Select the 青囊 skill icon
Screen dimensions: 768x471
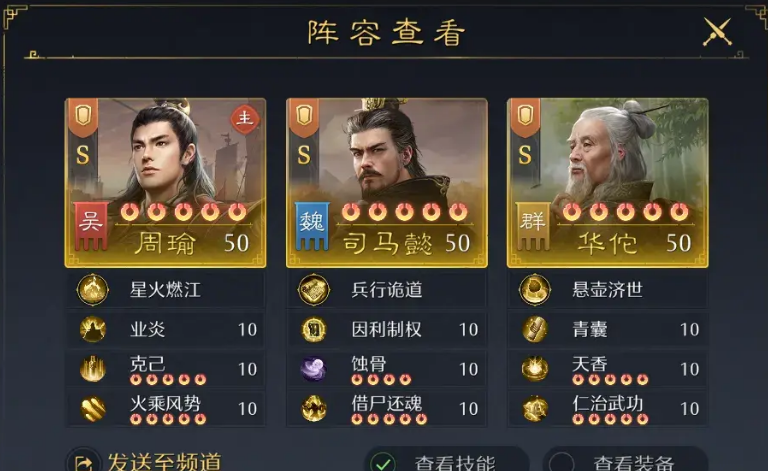(535, 329)
